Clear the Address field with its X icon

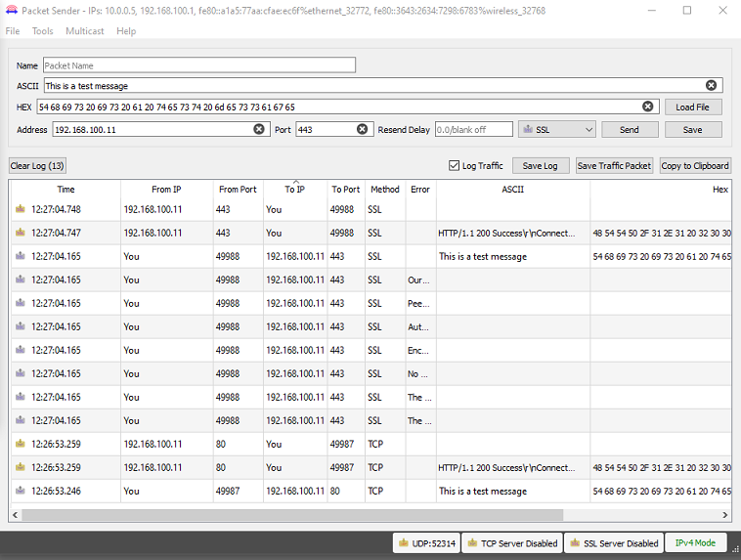point(259,129)
